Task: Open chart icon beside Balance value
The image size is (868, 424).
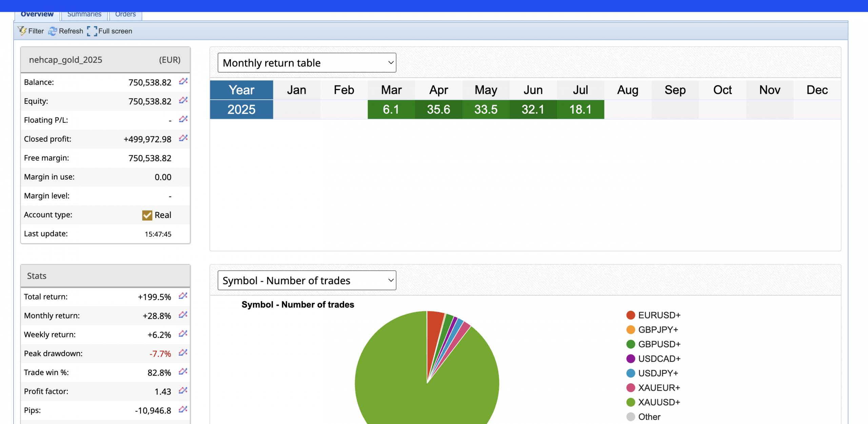Action: click(x=183, y=81)
